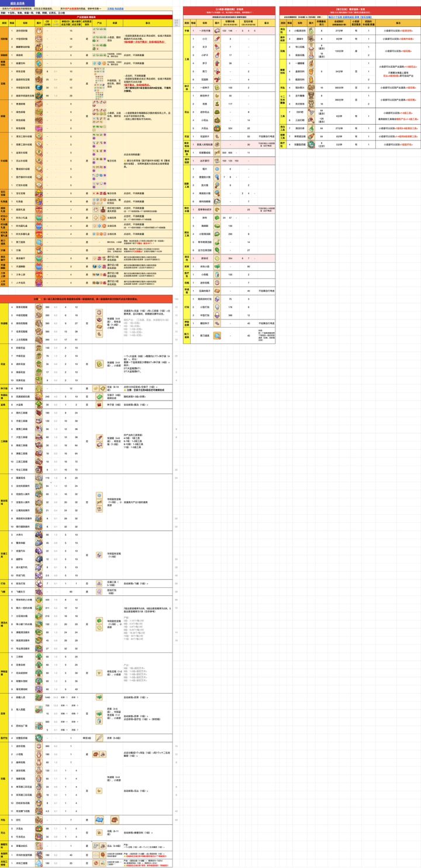Click the 一次性手套 glove picture
The image size is (421, 868).
pos(216,30)
